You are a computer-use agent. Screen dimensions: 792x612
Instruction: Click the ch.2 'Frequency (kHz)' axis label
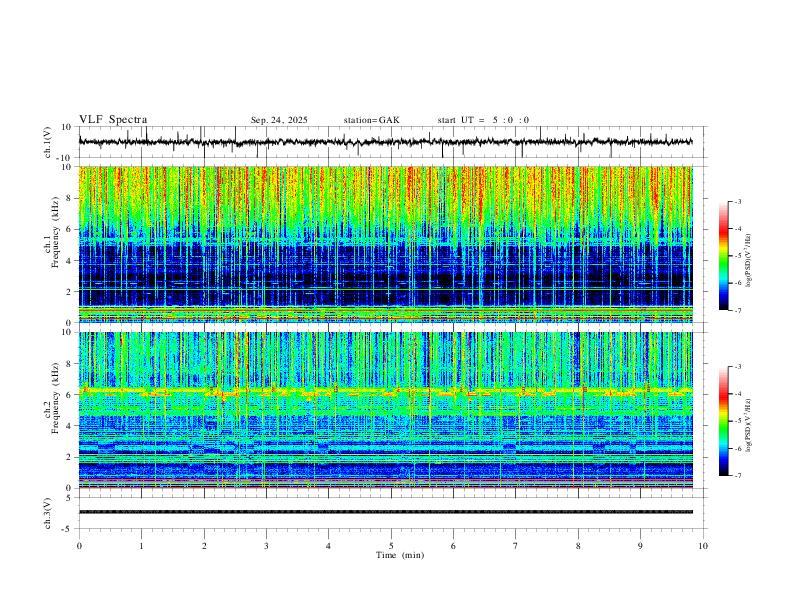(x=55, y=398)
